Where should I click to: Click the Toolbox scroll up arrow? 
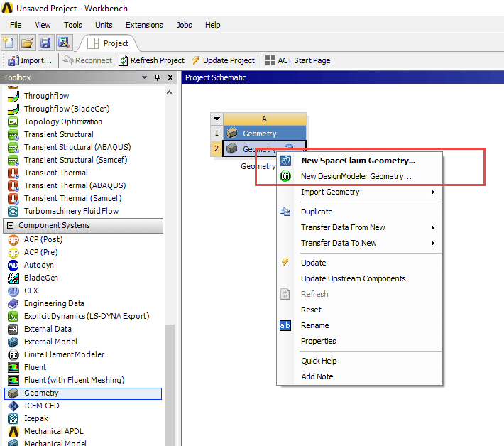(170, 92)
